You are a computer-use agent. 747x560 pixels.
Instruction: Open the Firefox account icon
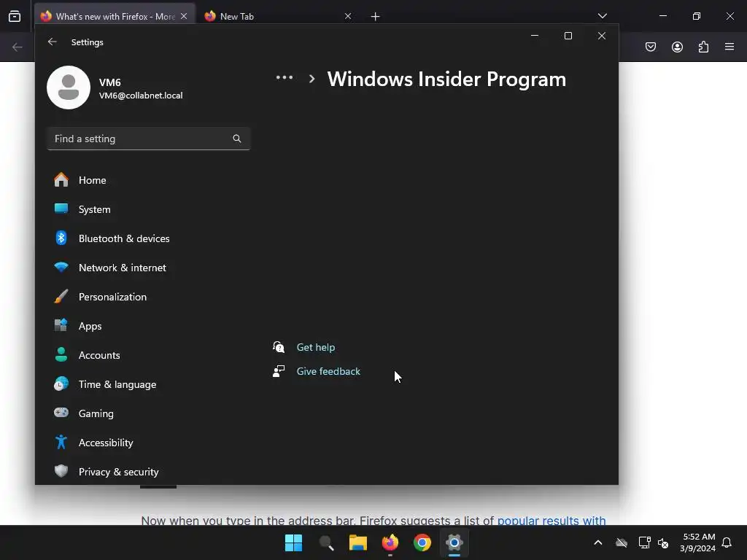pos(677,47)
